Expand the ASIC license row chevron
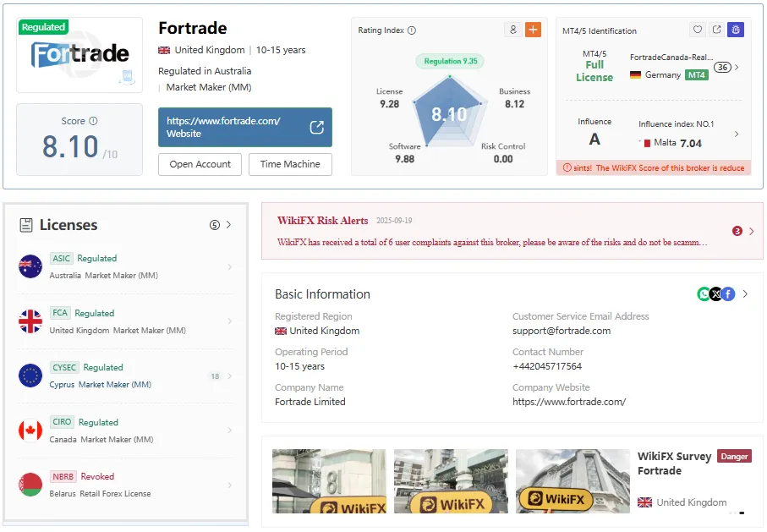 pyautogui.click(x=229, y=266)
